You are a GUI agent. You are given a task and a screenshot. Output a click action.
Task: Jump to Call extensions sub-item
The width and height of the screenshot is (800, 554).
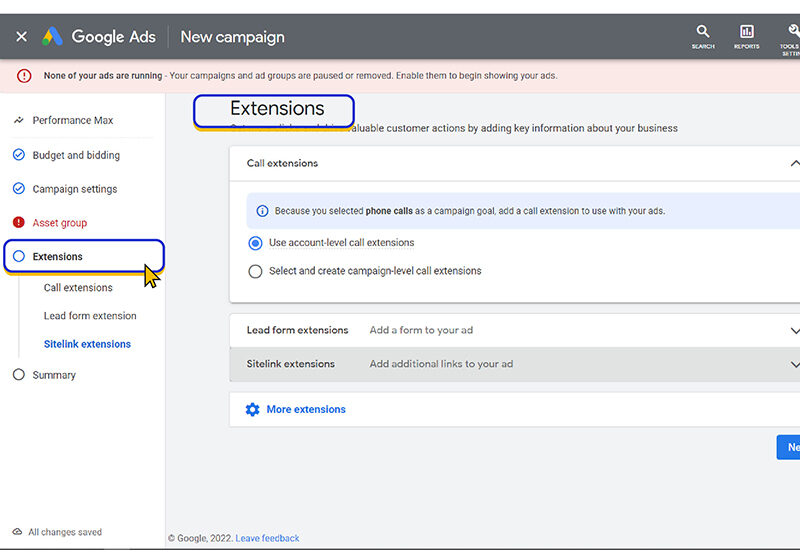(78, 288)
